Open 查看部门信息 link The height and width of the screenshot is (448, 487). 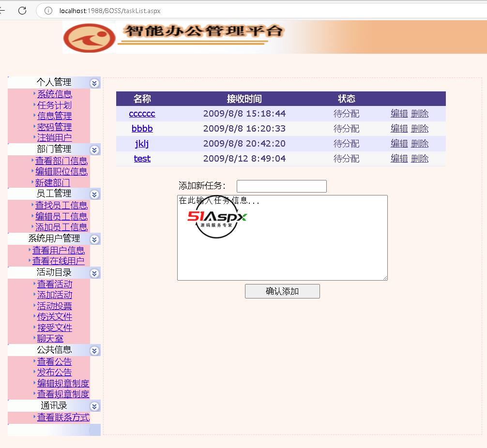point(61,161)
